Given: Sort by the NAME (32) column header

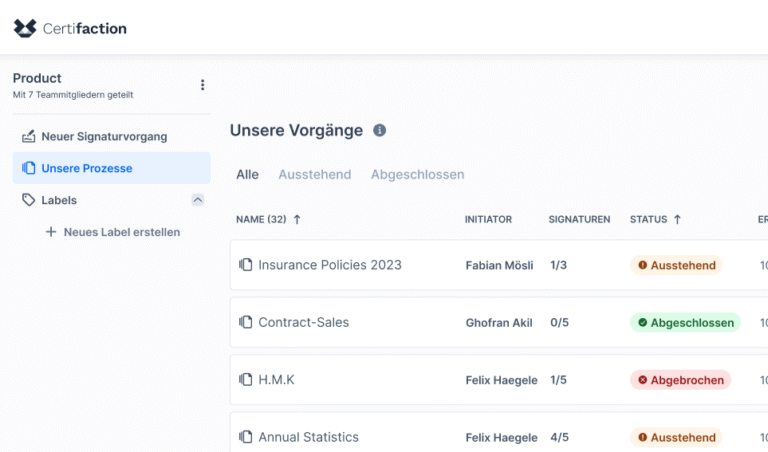Looking at the screenshot, I should [261, 219].
